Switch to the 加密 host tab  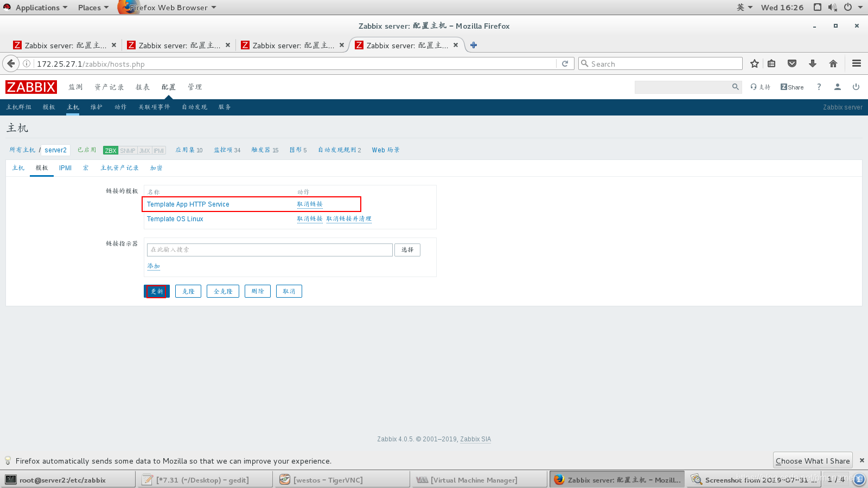click(x=156, y=168)
